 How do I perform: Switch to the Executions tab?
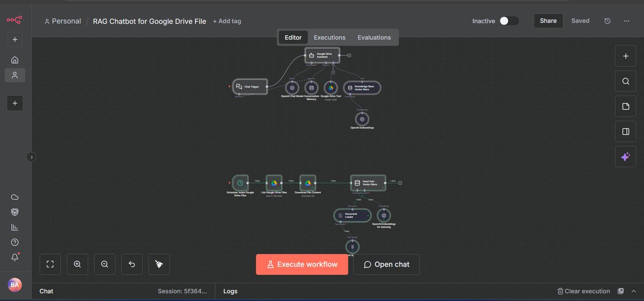tap(330, 37)
